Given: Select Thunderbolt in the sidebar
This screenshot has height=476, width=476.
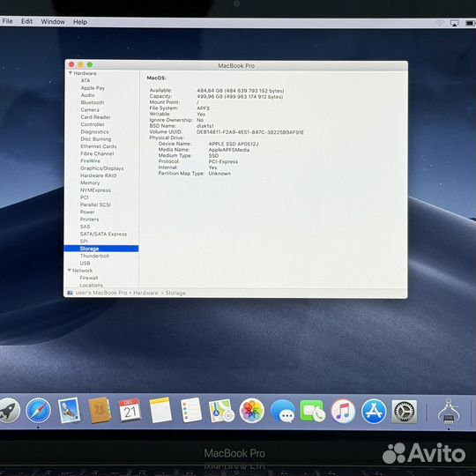Looking at the screenshot, I should pos(94,256).
